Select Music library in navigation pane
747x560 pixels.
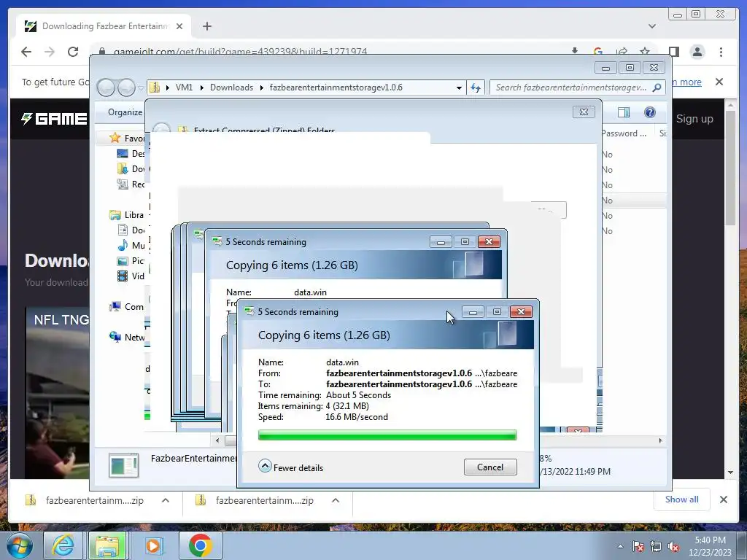pos(131,245)
